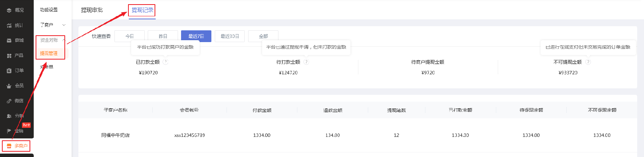Open 功能设置 in the submenu
644x157 pixels.
49,10
